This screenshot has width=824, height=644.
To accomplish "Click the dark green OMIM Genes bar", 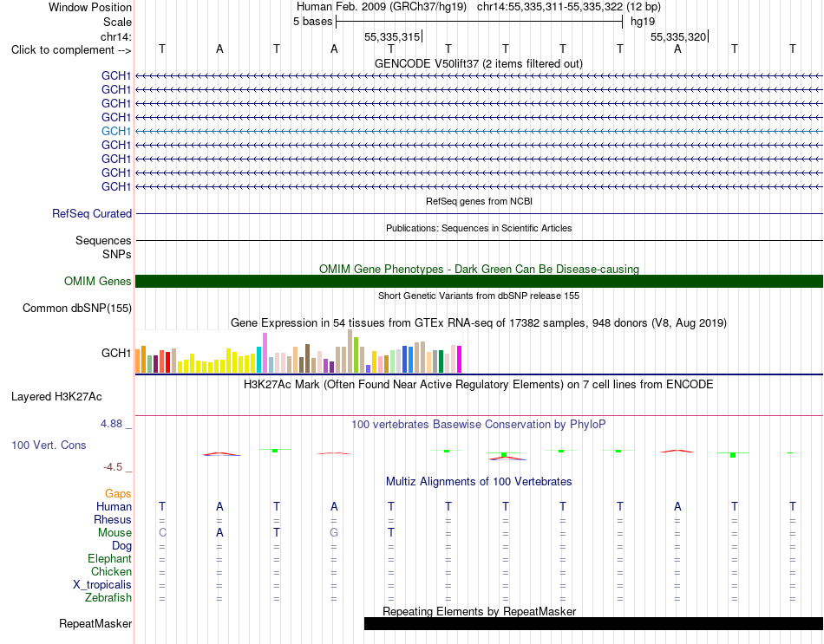I will pos(480,281).
